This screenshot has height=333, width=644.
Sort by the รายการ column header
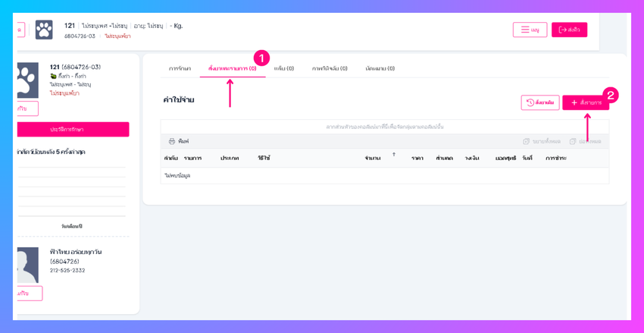point(192,159)
